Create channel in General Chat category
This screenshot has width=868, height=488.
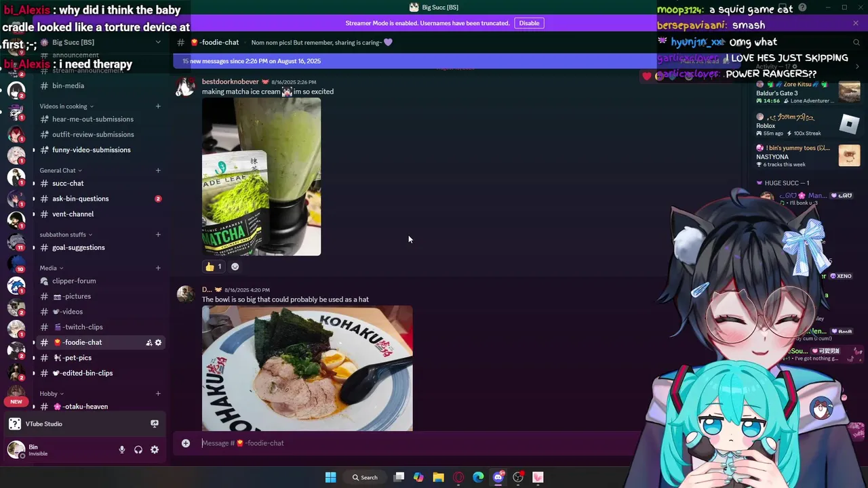(158, 171)
